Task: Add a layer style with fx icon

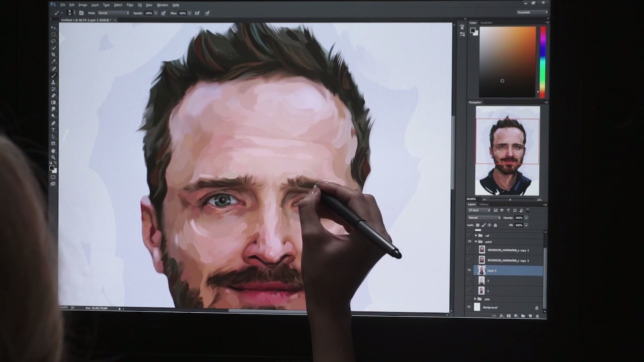Action: tap(502, 316)
